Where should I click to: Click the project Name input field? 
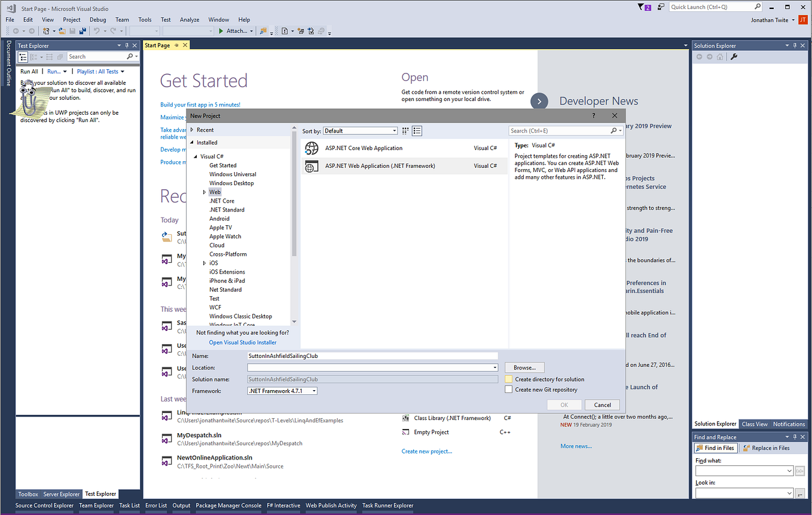(372, 355)
